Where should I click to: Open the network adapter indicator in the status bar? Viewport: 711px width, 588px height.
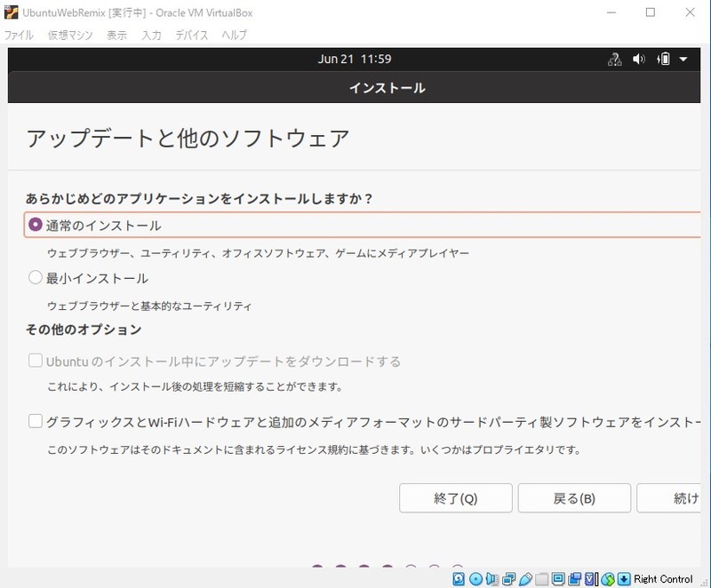508,579
